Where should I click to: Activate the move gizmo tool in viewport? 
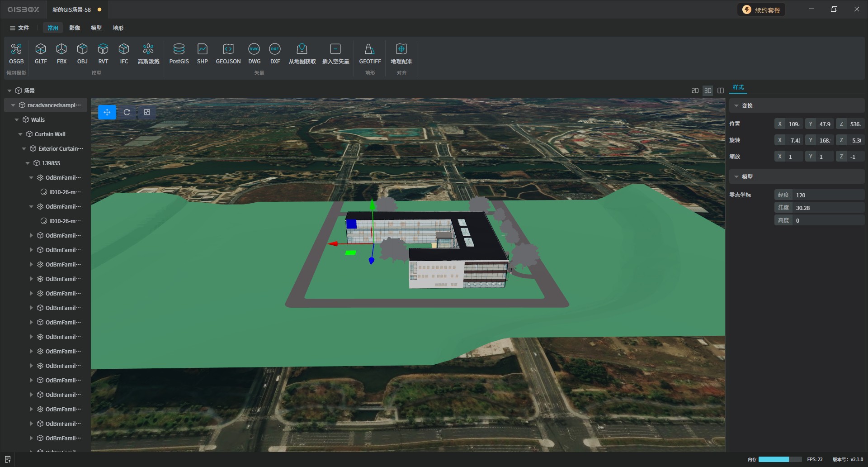coord(107,112)
